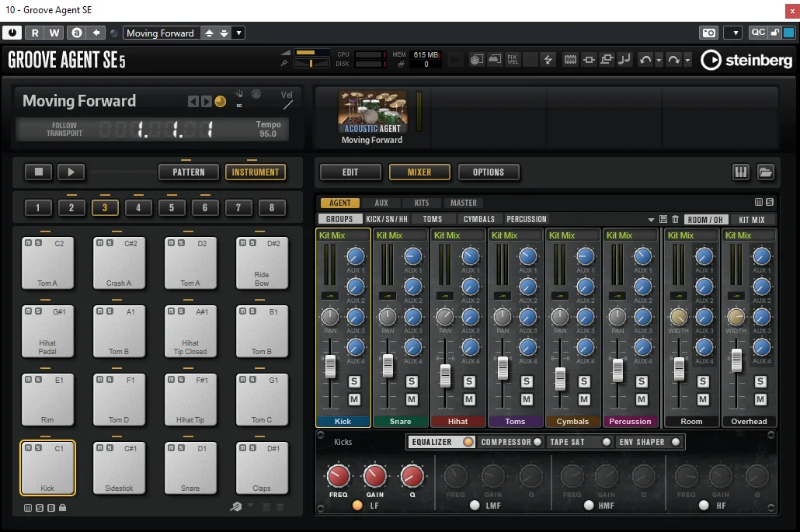800x532 pixels.
Task: Enable the Compressor effect toggle
Action: pos(537,442)
